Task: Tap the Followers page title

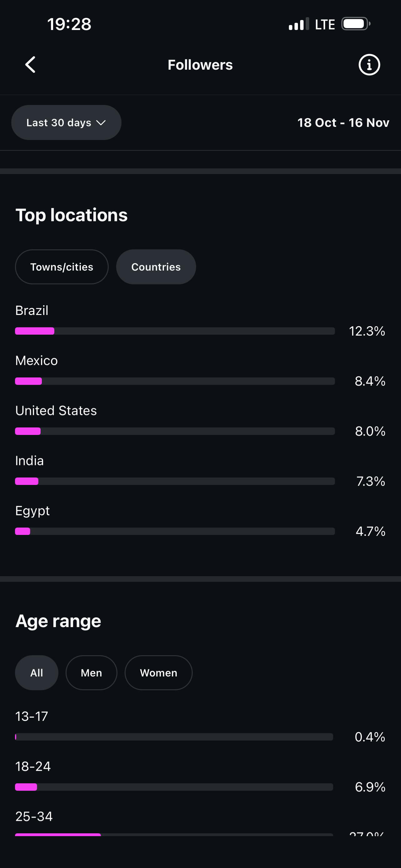Action: tap(200, 65)
